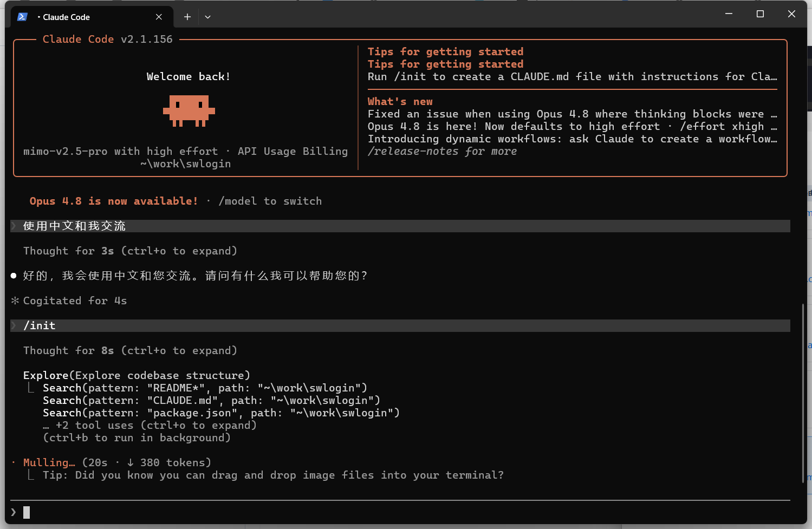
Task: Click the "(ctrl+b to run in background)" hint
Action: (137, 437)
